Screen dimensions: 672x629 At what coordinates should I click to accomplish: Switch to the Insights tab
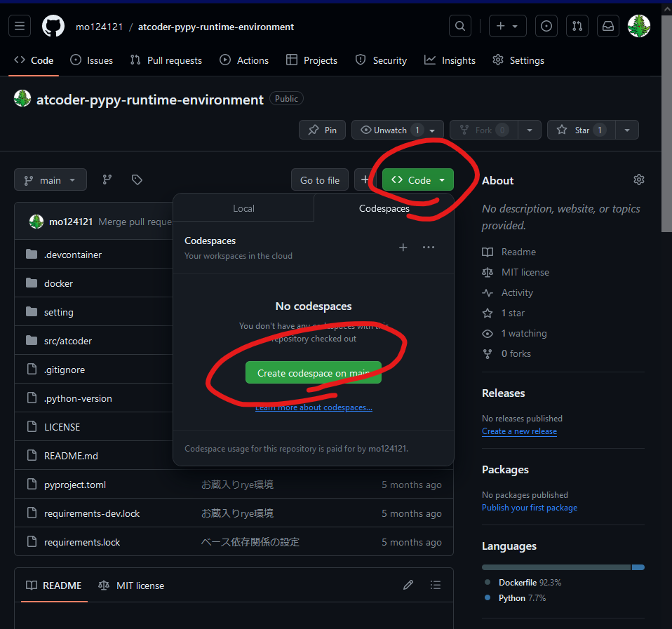[x=450, y=60]
